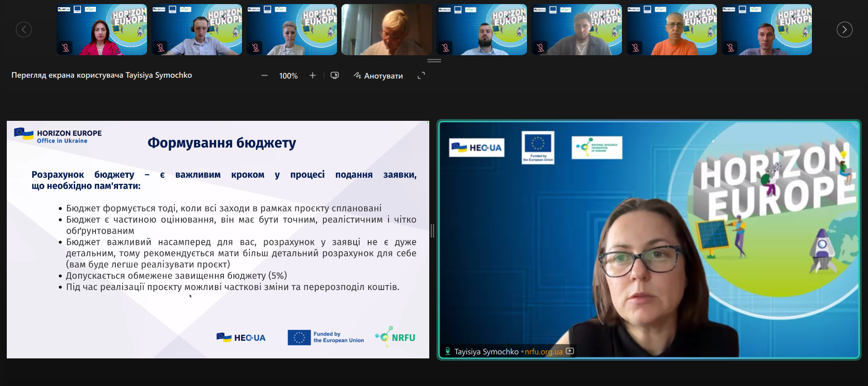The image size is (868, 386).
Task: Click bullet 'Допускається обмежене завищення бюджету (5%)'
Action: [176, 276]
